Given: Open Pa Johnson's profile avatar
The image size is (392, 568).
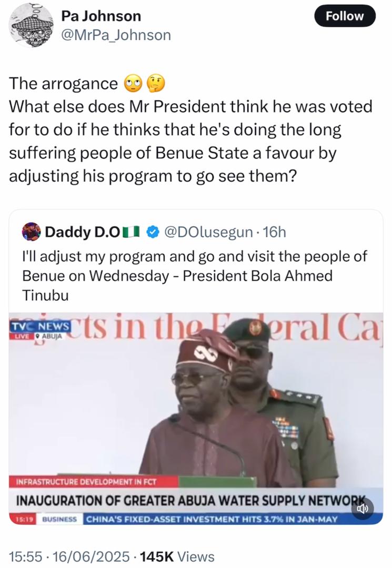Looking at the screenshot, I should [x=32, y=25].
